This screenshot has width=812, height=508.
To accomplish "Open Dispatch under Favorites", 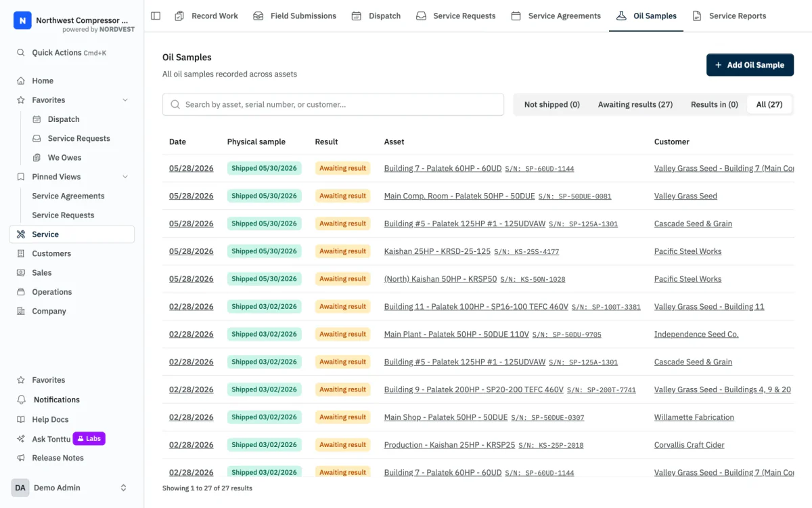I will pos(64,119).
